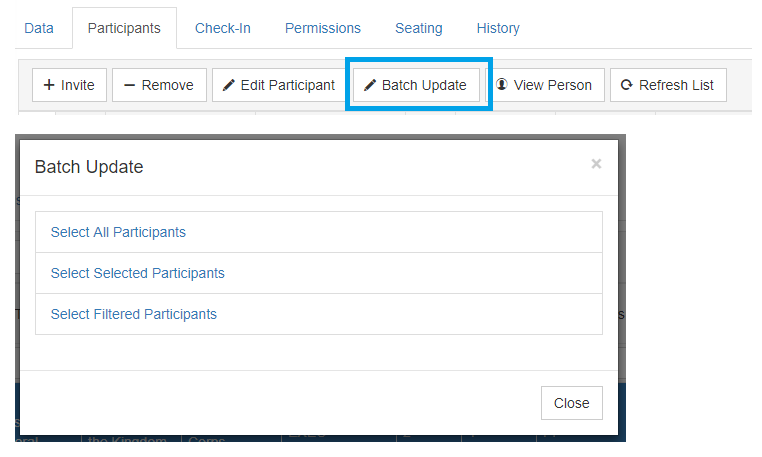This screenshot has width=762, height=457.
Task: Click the Invite button label
Action: point(78,85)
